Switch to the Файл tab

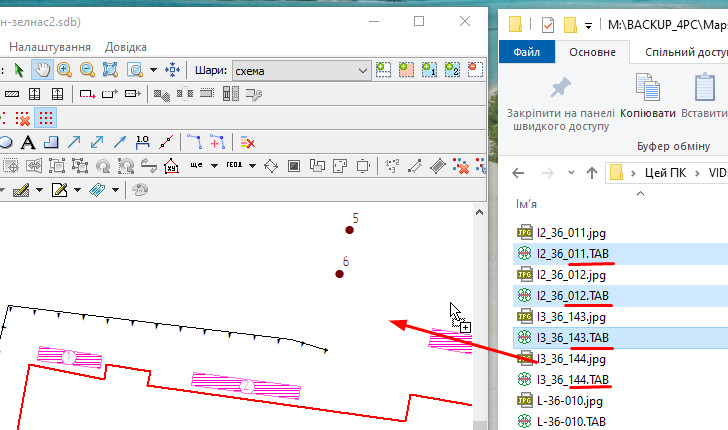click(x=526, y=52)
